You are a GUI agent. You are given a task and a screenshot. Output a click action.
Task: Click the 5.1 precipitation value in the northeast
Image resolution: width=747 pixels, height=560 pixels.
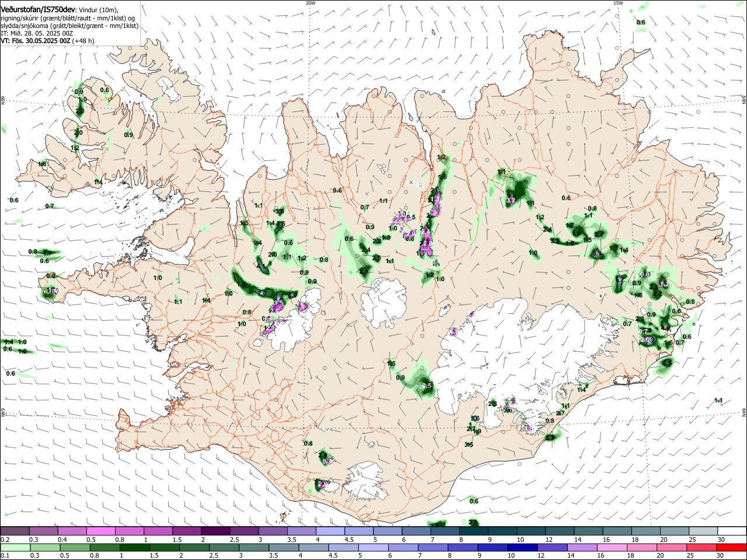pyautogui.click(x=596, y=254)
